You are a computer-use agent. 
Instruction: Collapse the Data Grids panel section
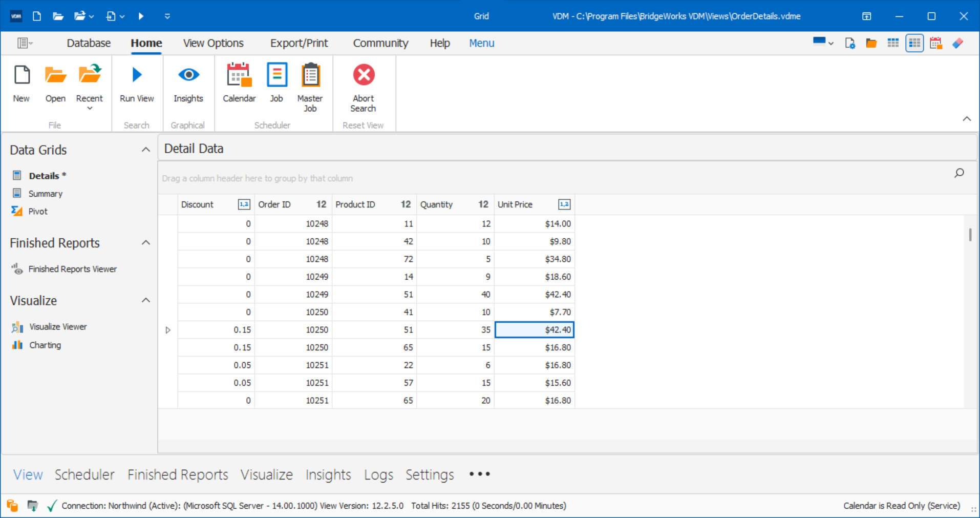pyautogui.click(x=145, y=150)
